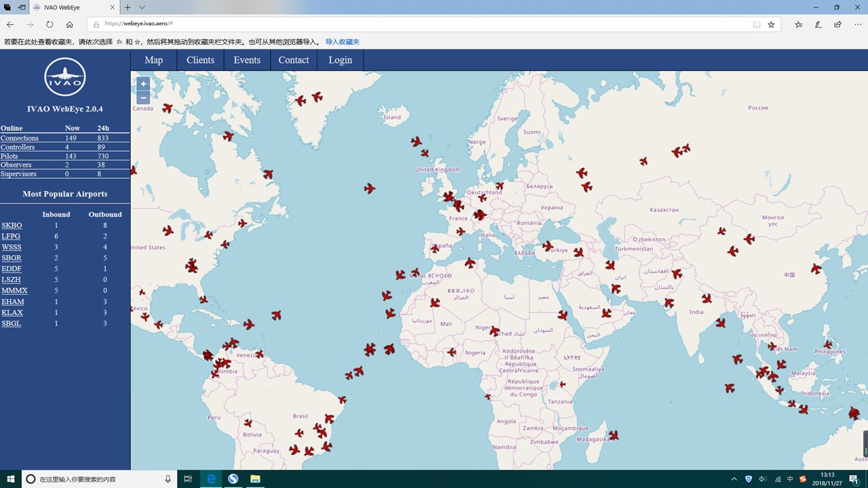
Task: Zoom out on the map
Action: pyautogui.click(x=143, y=98)
